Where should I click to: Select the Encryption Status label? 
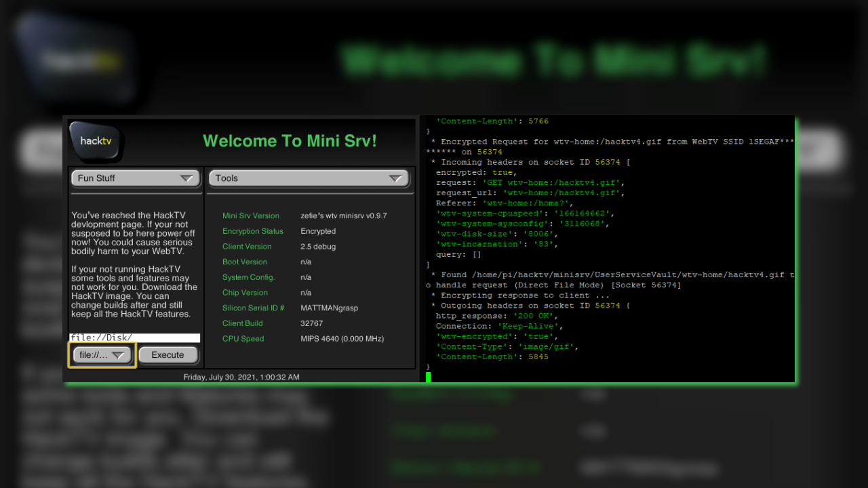coord(253,231)
